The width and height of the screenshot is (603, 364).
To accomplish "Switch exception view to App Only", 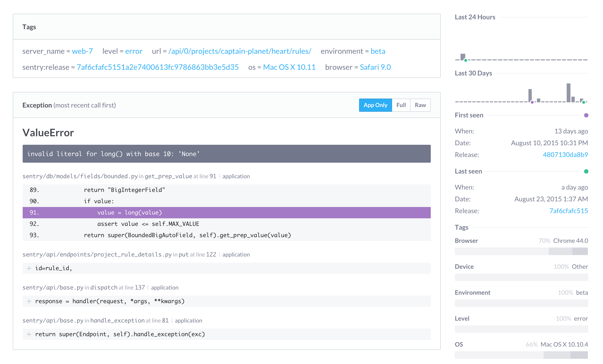I will point(375,105).
